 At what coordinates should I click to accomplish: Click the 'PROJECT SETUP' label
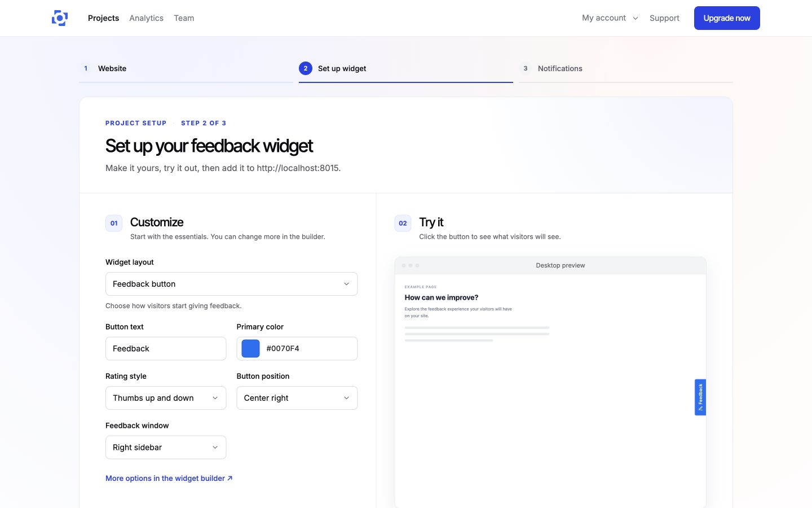pos(136,123)
